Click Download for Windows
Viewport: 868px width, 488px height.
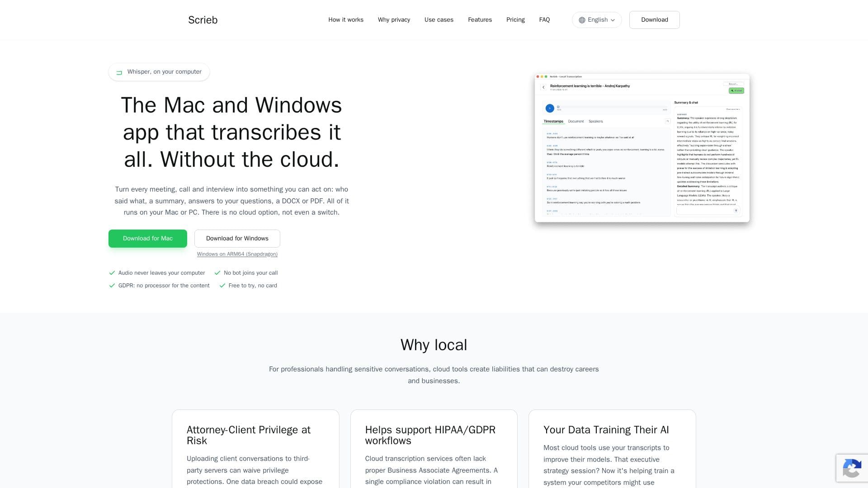(x=237, y=239)
